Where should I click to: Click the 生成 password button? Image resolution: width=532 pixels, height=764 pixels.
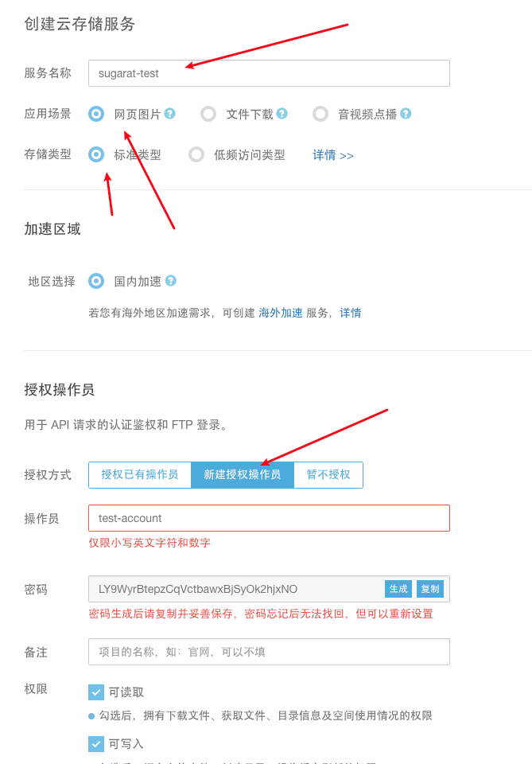tap(398, 589)
